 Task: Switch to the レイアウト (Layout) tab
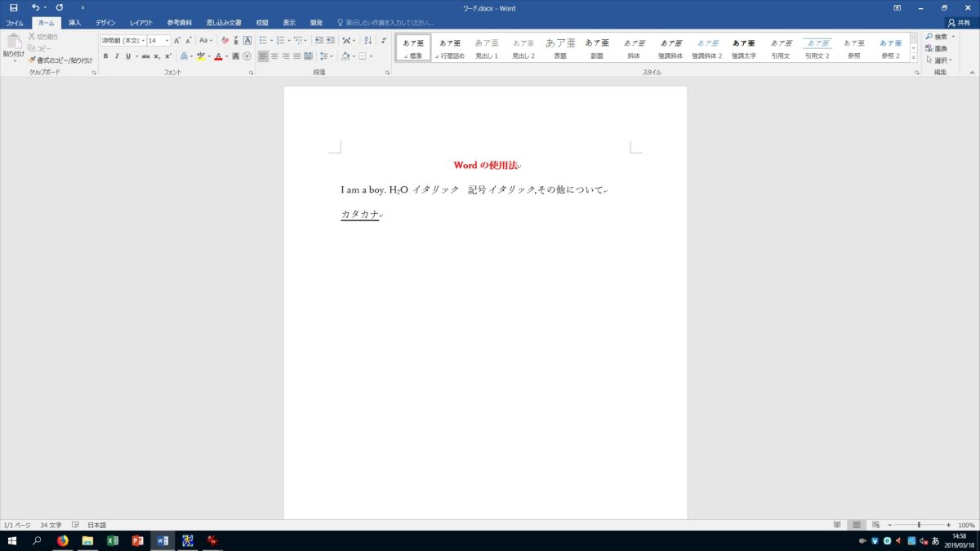141,23
